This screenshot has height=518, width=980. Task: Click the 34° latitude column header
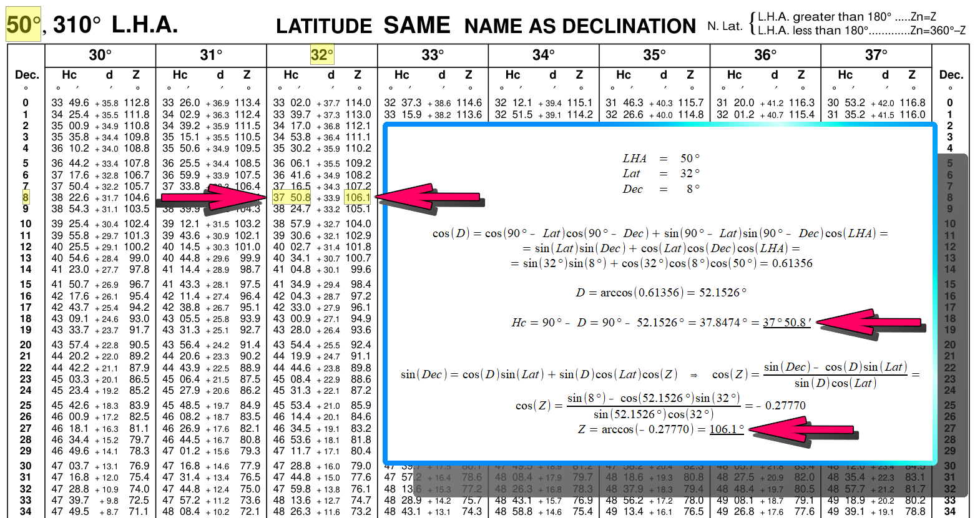click(x=544, y=55)
